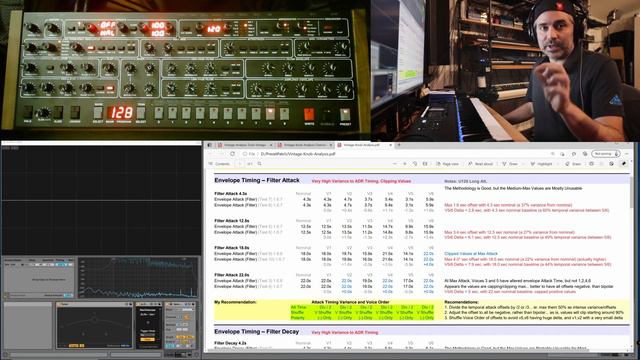The image size is (640, 360).
Task: Print the PDF using the printer icon
Action: click(x=591, y=164)
